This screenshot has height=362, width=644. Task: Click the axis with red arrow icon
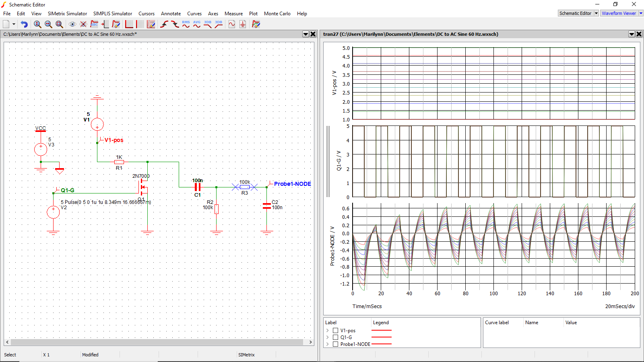tap(105, 24)
